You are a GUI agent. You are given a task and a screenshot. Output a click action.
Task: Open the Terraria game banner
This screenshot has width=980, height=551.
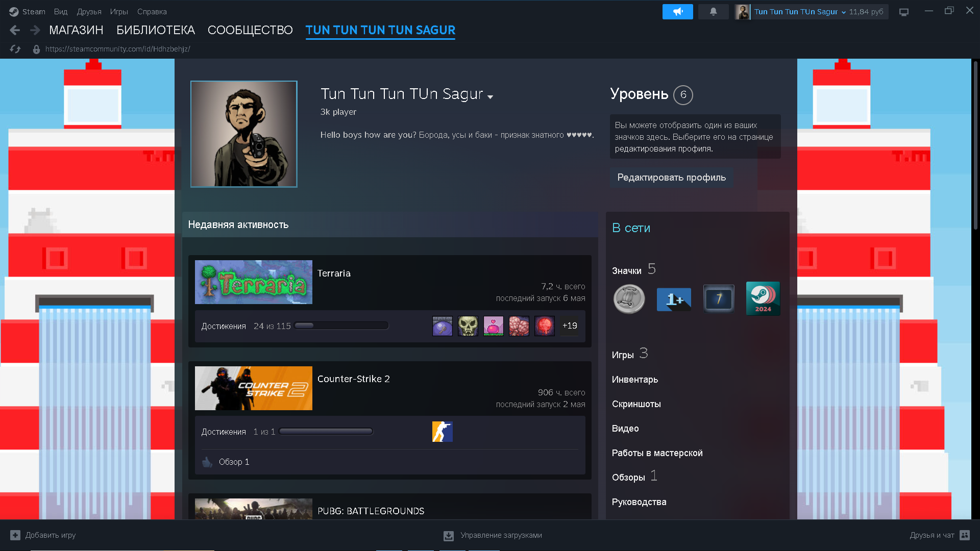(x=254, y=282)
